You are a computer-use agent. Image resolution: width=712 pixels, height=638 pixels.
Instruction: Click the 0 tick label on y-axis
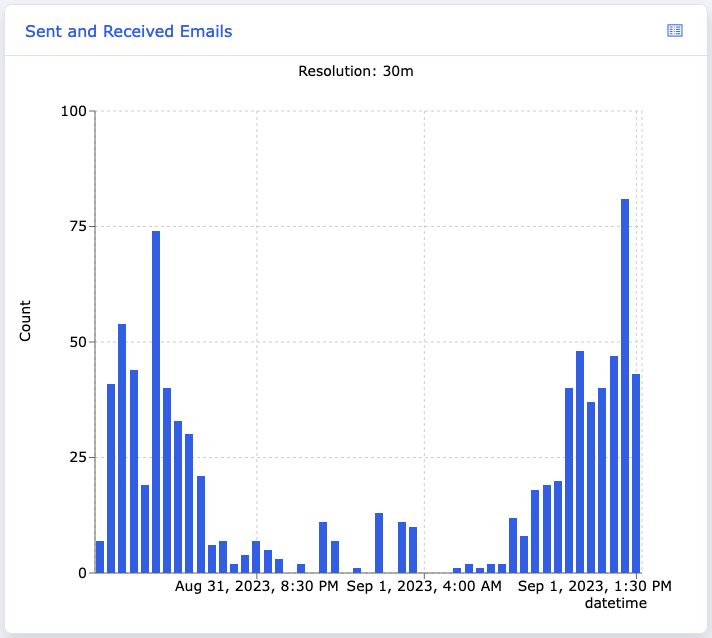coord(80,573)
